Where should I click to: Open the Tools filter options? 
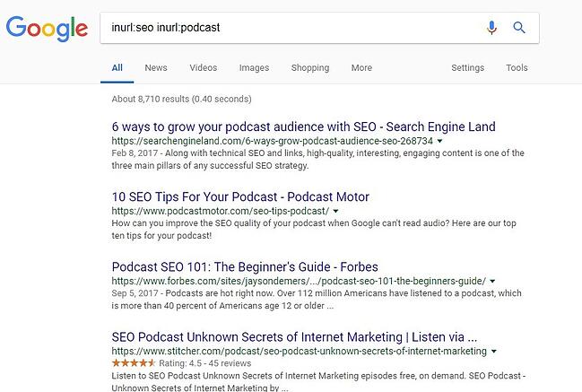coord(517,67)
